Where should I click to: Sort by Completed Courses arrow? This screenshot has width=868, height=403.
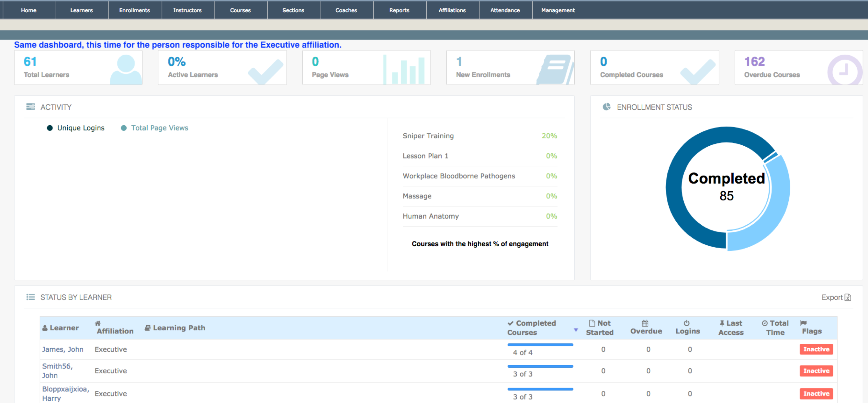(576, 330)
